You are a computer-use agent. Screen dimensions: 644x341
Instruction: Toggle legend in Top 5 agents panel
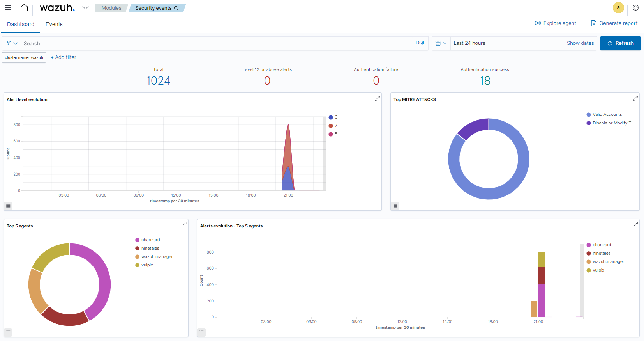[x=8, y=332]
